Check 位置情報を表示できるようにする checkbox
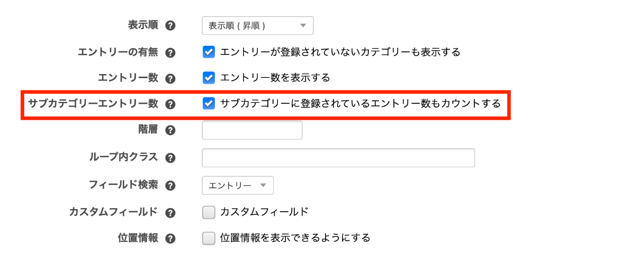This screenshot has width=644, height=261. 208,238
